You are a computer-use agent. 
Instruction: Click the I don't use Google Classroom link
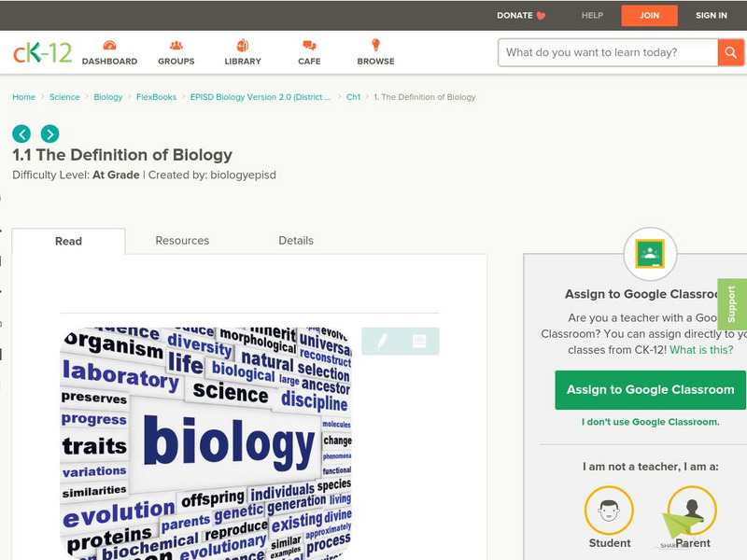click(x=651, y=423)
